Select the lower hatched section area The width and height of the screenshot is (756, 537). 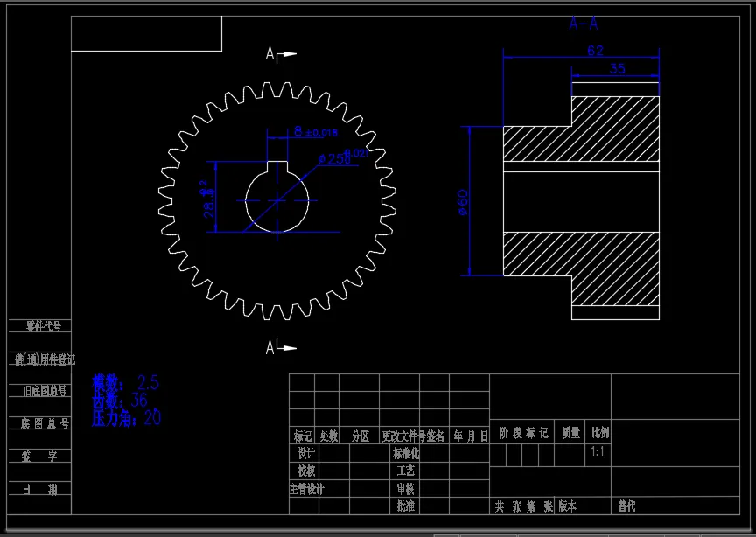tap(582, 268)
